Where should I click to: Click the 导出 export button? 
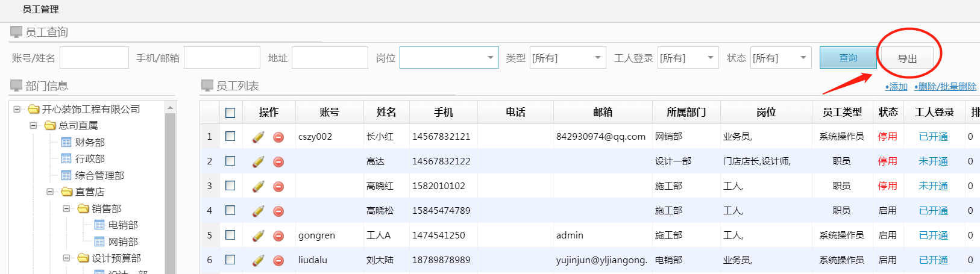pos(907,58)
